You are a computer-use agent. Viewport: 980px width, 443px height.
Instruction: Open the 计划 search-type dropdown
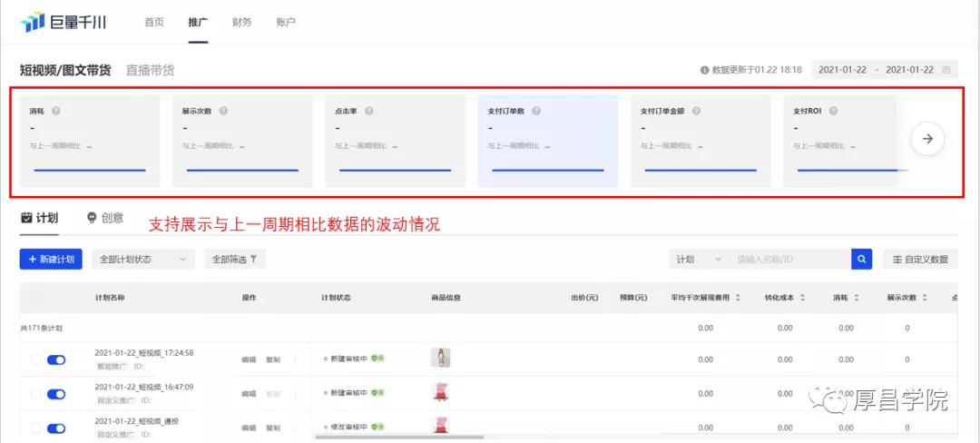click(699, 259)
